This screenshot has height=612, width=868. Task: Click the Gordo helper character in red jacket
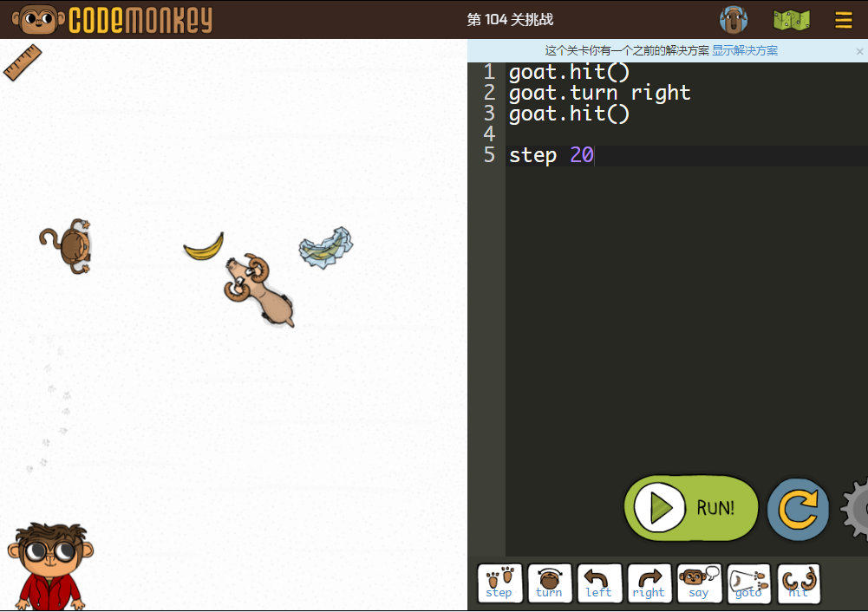click(x=49, y=566)
